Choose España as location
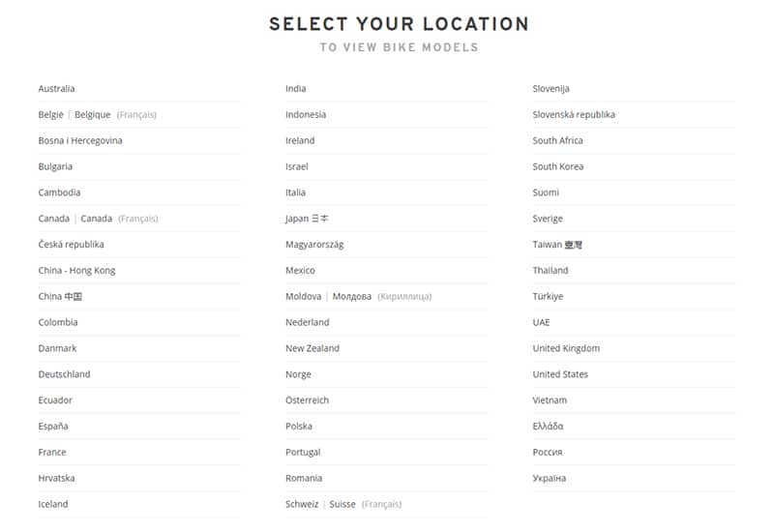 53,427
